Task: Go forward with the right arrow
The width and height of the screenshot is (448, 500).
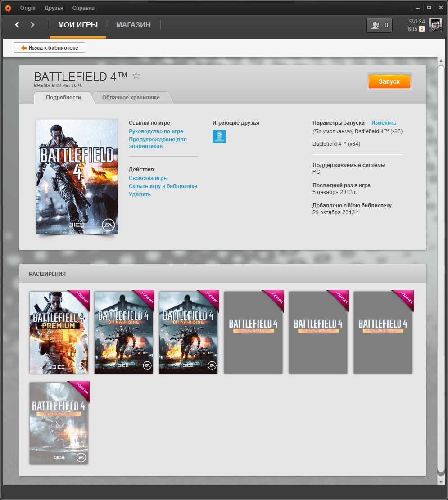Action: click(32, 25)
